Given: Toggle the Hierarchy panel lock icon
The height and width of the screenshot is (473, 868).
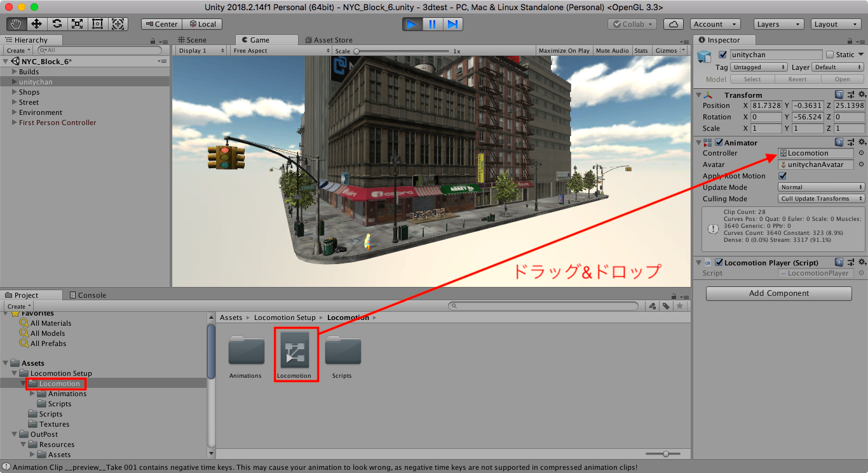Looking at the screenshot, I should click(154, 41).
